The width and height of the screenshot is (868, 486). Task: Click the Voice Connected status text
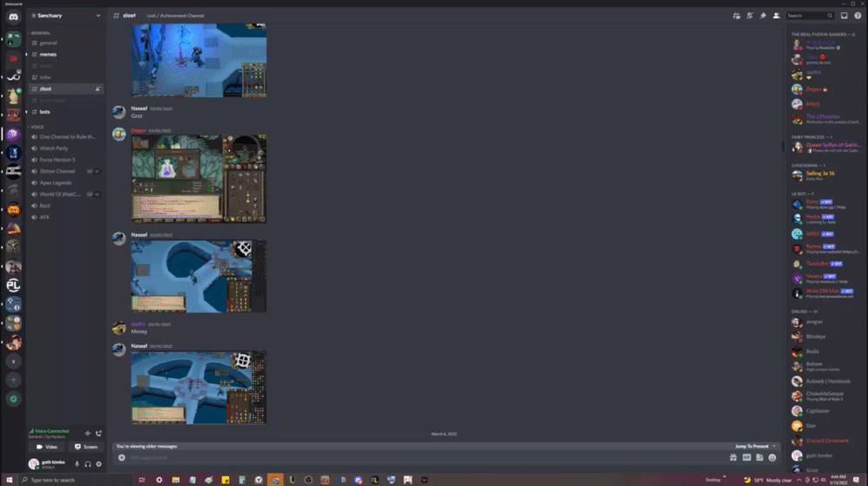click(x=51, y=431)
